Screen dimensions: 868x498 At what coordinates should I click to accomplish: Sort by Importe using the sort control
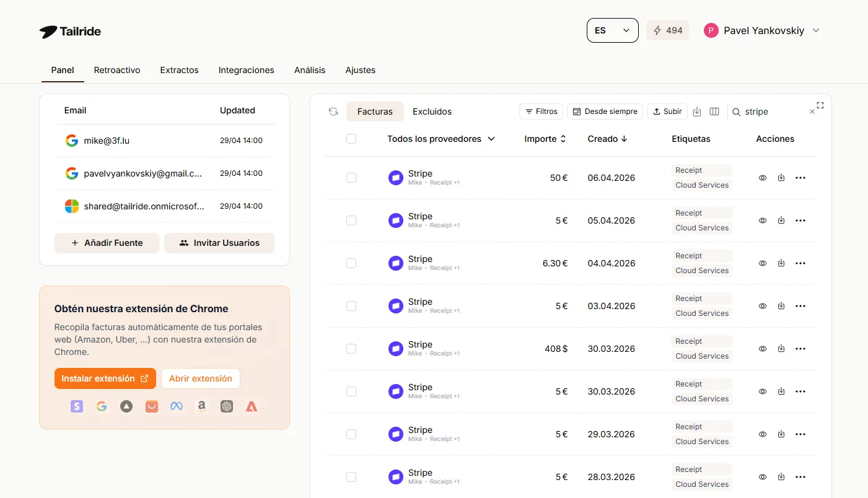(564, 139)
